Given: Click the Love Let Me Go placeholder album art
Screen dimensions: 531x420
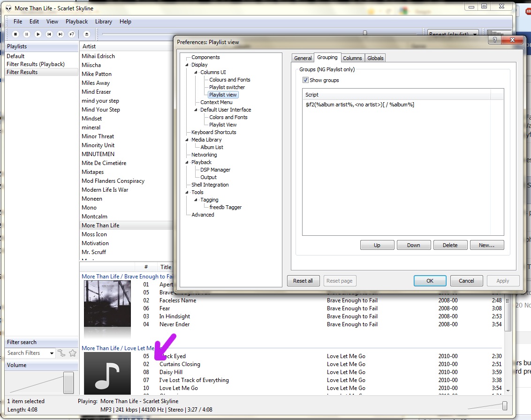Looking at the screenshot, I should click(x=107, y=373).
